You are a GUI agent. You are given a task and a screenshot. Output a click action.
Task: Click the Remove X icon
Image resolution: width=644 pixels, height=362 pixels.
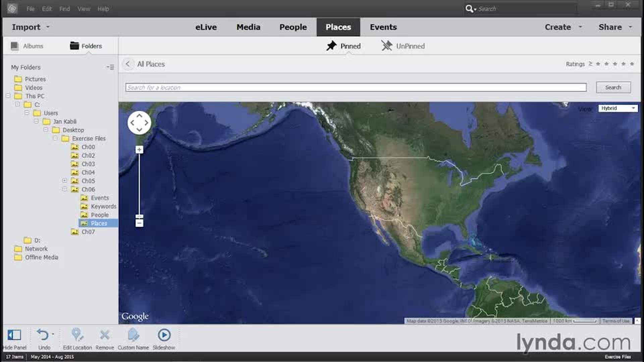point(105,335)
